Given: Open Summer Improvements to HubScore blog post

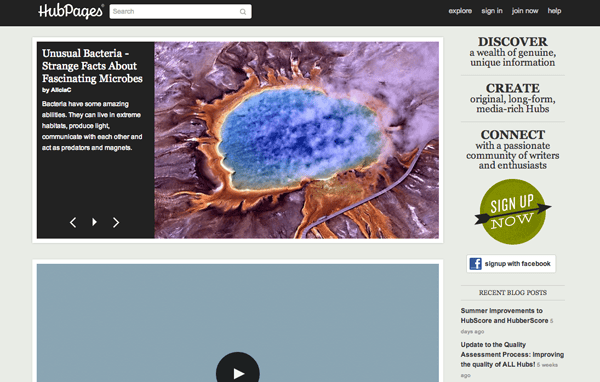Looking at the screenshot, I should pos(504,316).
